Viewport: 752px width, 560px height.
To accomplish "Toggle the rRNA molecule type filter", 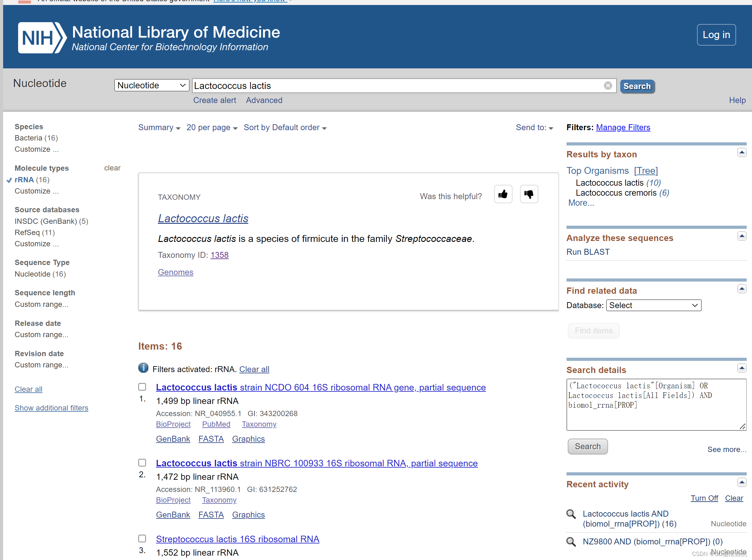I will point(24,180).
